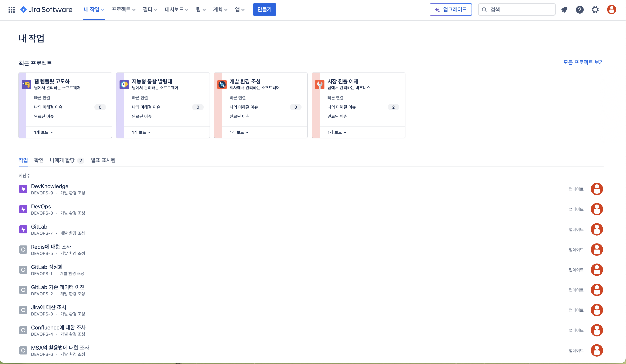This screenshot has height=364, width=626.
Task: Click the 개발 환경 조성 project icon
Action: point(222,84)
